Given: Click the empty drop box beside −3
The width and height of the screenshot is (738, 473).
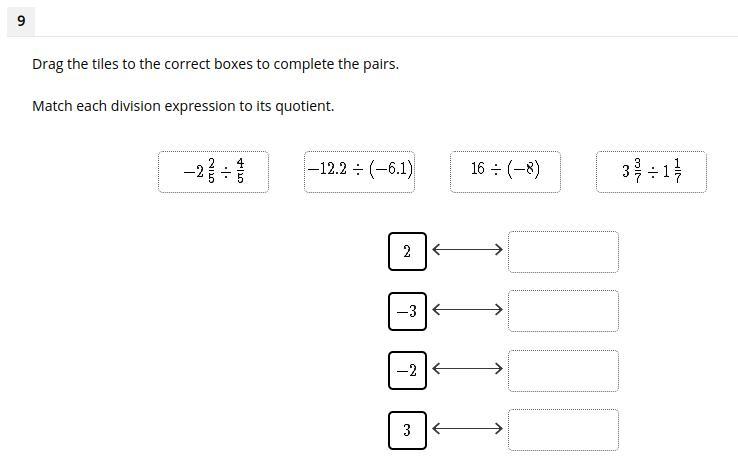Looking at the screenshot, I should [x=563, y=311].
